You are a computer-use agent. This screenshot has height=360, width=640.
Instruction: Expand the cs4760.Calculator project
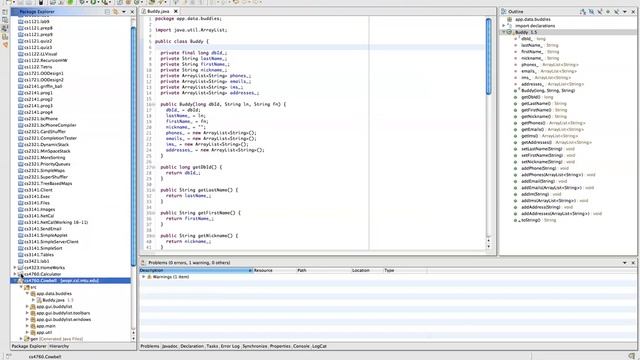coord(15,274)
